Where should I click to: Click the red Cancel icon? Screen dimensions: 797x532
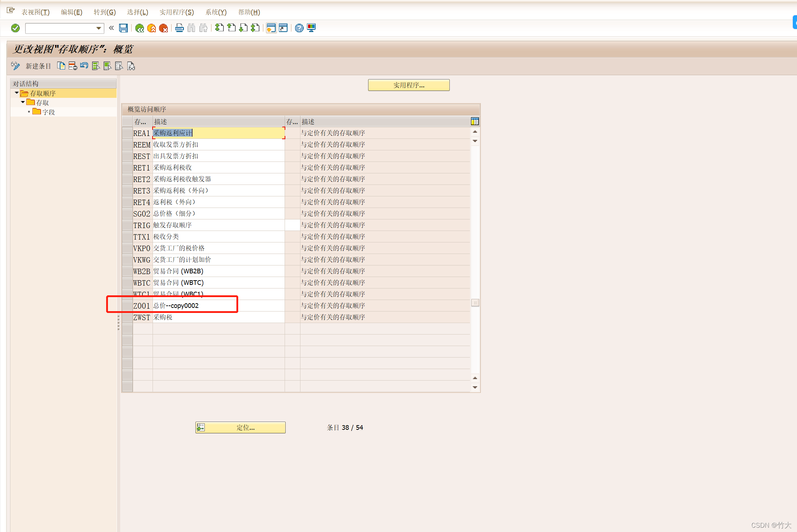tap(163, 28)
